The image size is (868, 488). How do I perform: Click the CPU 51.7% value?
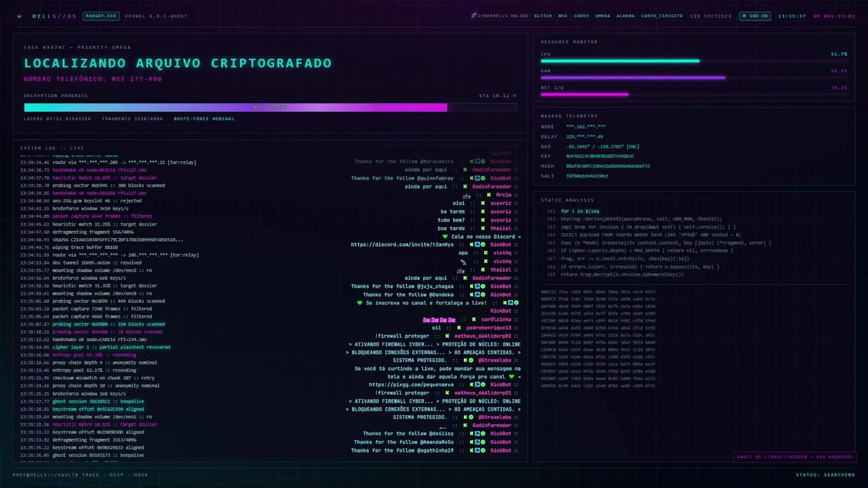coord(839,54)
